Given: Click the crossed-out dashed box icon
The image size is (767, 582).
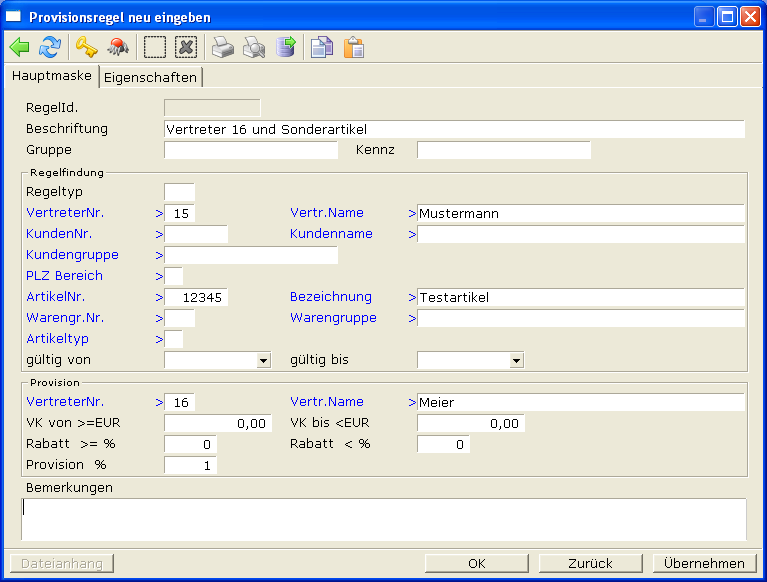Looking at the screenshot, I should tap(186, 47).
